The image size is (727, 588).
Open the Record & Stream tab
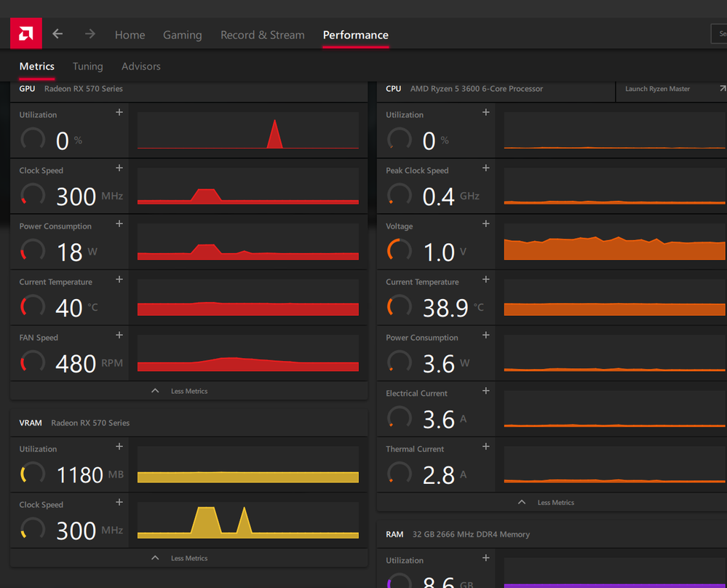[263, 35]
